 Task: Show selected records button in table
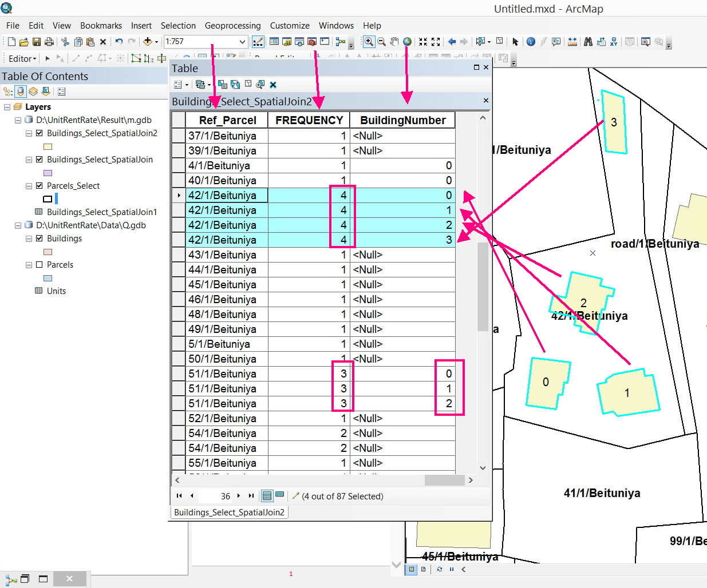click(280, 495)
